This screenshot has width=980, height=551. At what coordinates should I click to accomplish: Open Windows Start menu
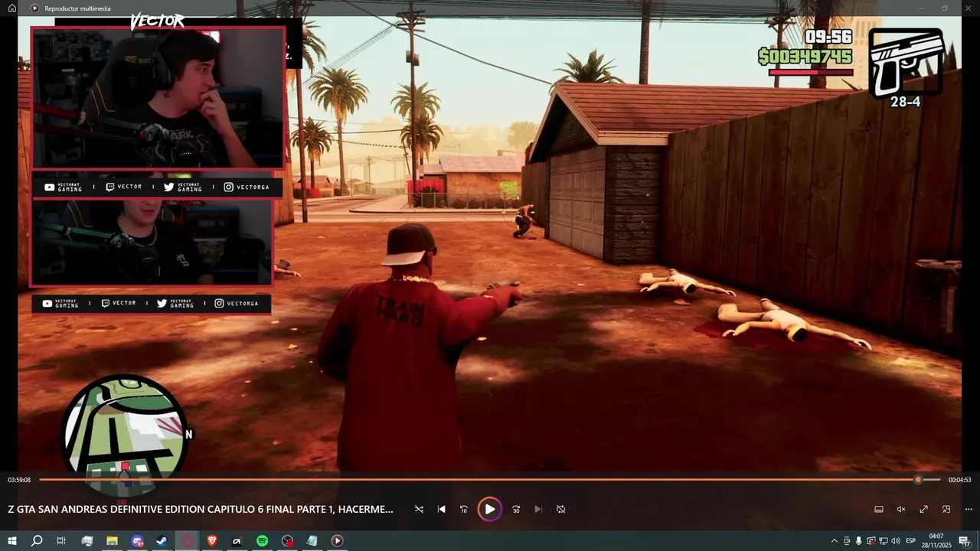[12, 541]
